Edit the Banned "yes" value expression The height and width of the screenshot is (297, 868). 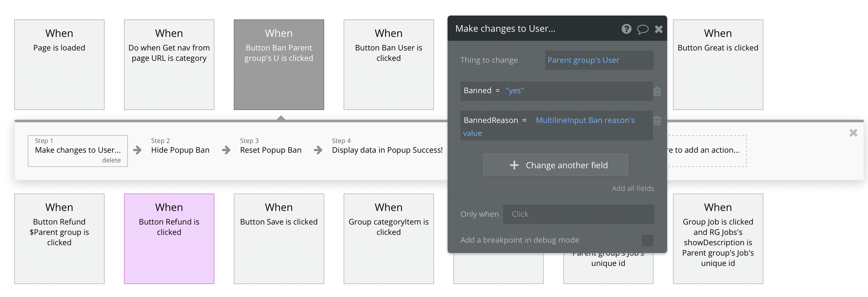point(514,91)
